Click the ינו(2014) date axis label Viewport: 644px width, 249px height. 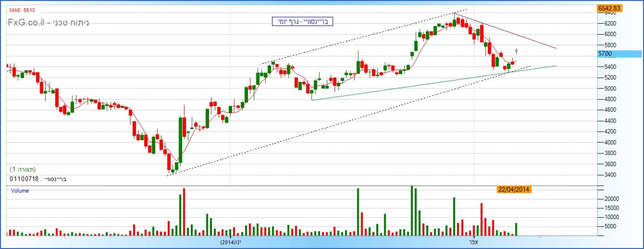click(x=230, y=243)
